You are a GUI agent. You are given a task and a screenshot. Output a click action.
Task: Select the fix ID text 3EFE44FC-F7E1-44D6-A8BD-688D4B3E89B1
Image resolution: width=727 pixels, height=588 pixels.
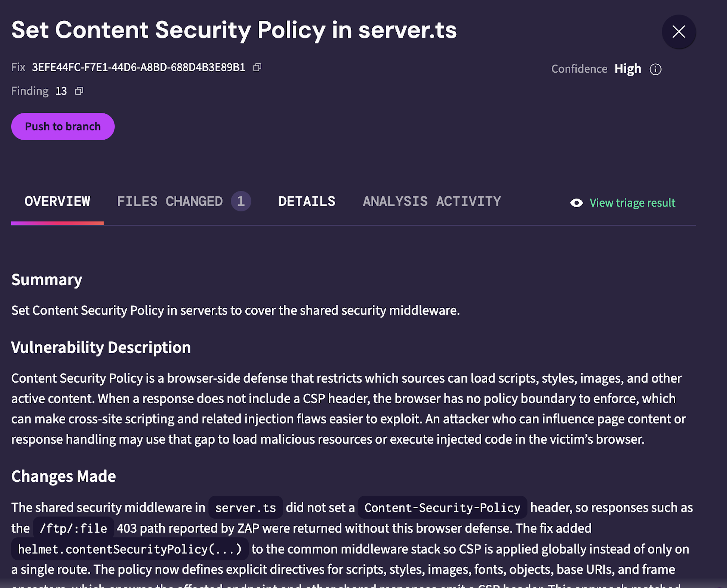[139, 67]
